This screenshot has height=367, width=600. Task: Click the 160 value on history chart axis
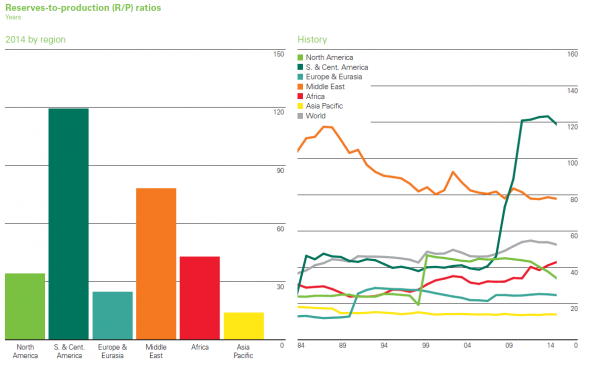572,54
